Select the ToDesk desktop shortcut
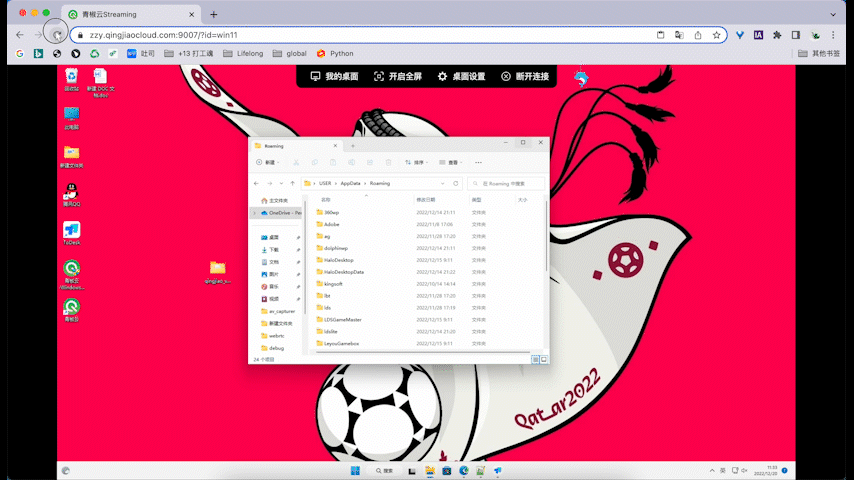 (71, 233)
